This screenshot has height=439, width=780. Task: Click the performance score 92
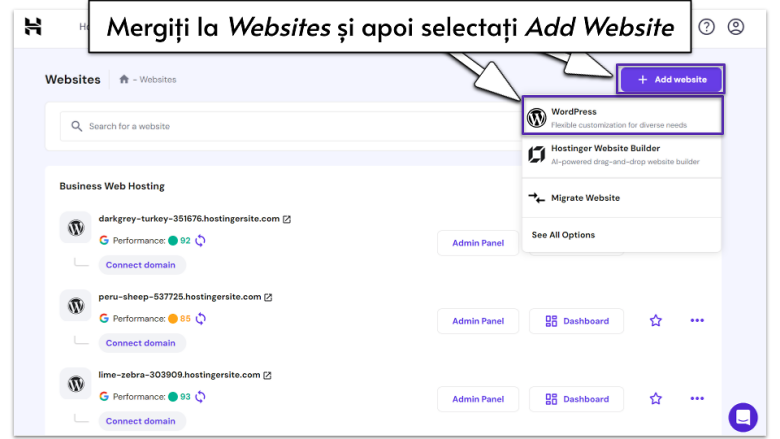[185, 241]
